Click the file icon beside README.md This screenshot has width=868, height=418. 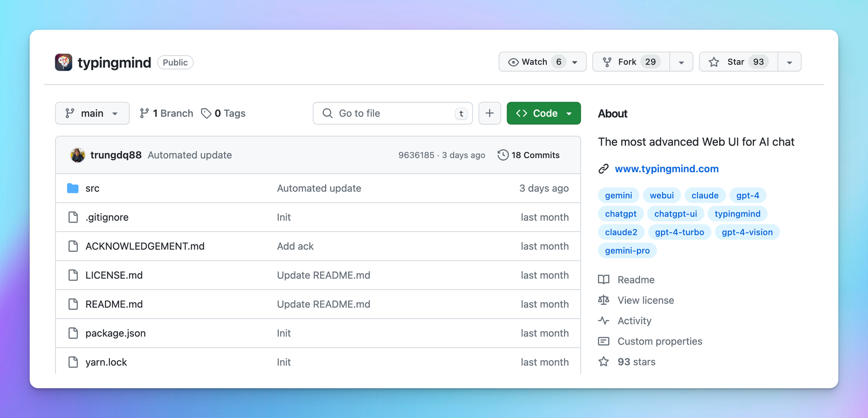click(x=73, y=304)
